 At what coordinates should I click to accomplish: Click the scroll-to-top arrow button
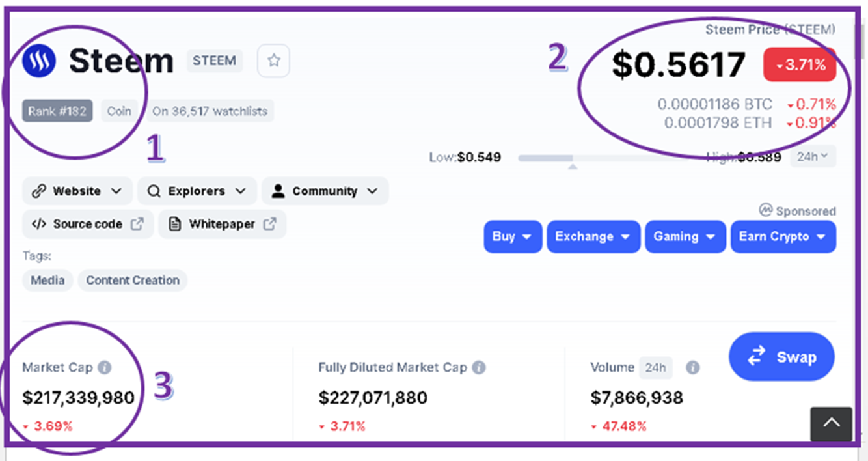(x=831, y=425)
